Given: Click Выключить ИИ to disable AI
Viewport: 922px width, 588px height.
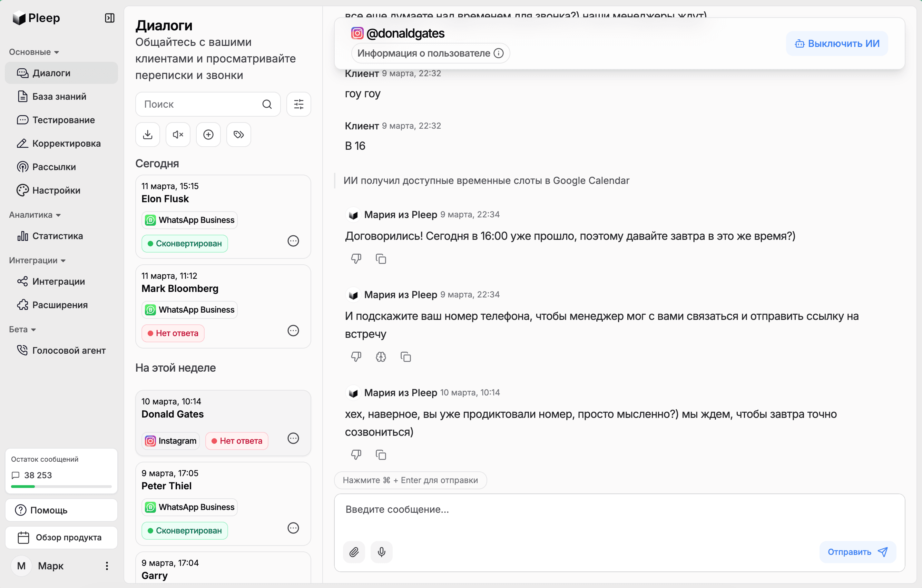Looking at the screenshot, I should coord(837,43).
